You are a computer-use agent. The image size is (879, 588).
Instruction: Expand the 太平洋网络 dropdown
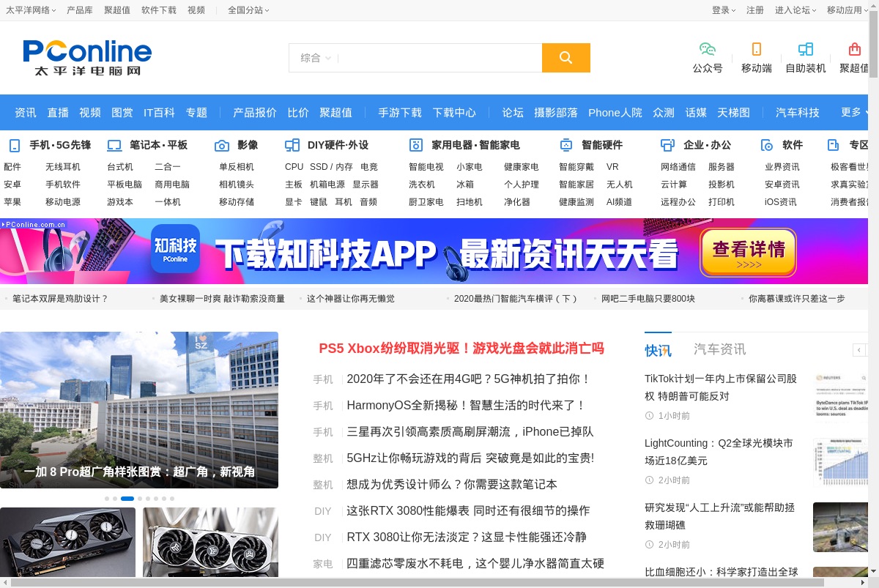click(x=31, y=10)
